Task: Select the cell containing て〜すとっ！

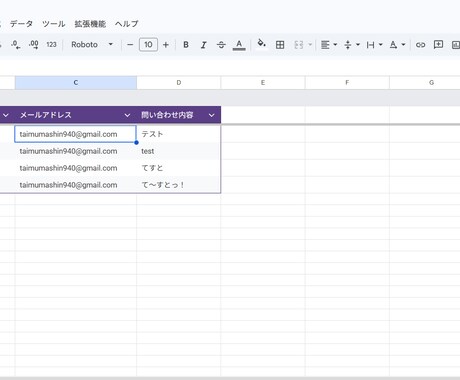Action: tap(179, 185)
